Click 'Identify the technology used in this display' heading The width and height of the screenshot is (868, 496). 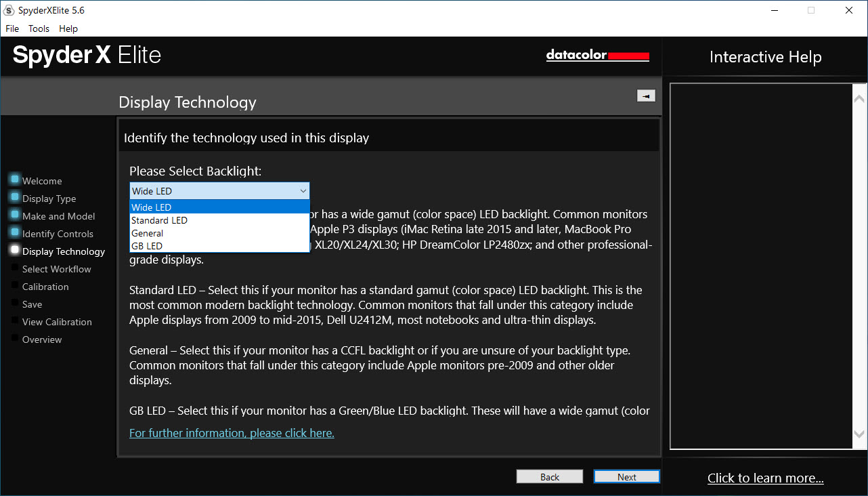(246, 138)
